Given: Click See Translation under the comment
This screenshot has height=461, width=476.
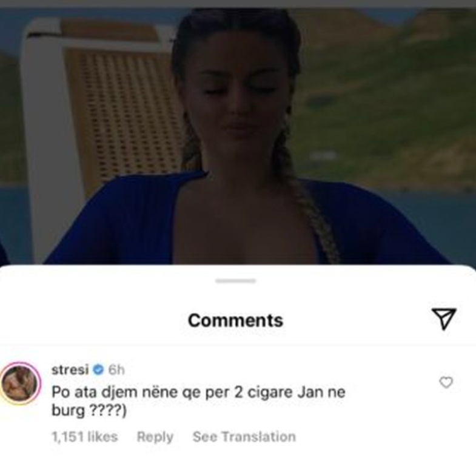Looking at the screenshot, I should 244,437.
